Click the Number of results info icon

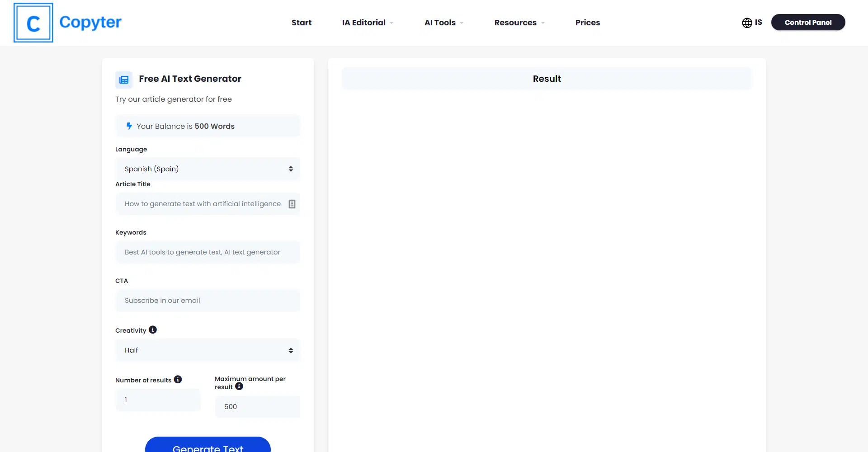[178, 380]
